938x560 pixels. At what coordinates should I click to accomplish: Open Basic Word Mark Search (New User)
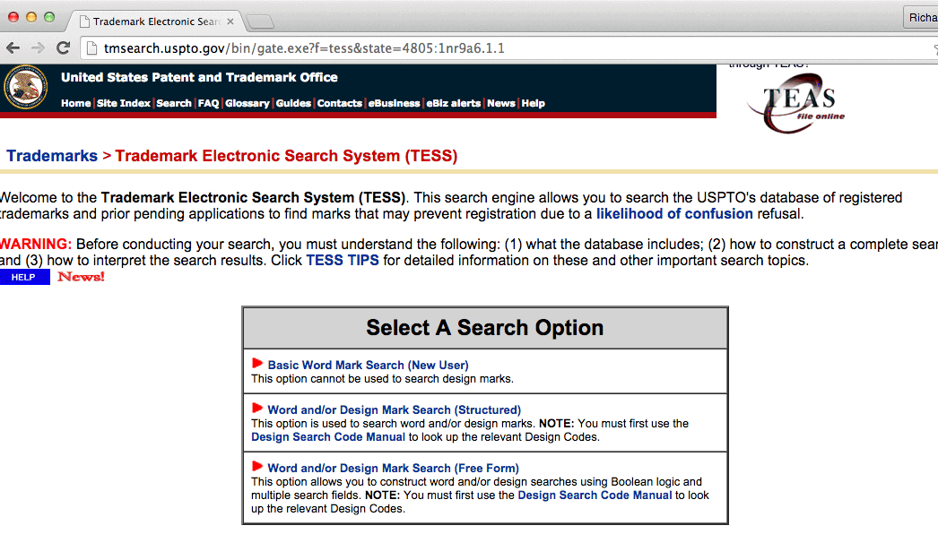point(368,366)
